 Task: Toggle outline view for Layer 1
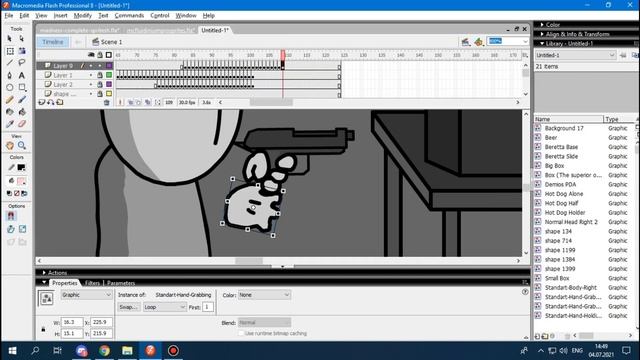tap(109, 75)
